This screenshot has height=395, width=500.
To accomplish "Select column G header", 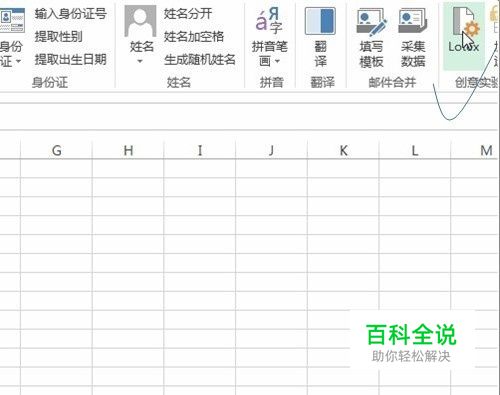I will click(56, 151).
